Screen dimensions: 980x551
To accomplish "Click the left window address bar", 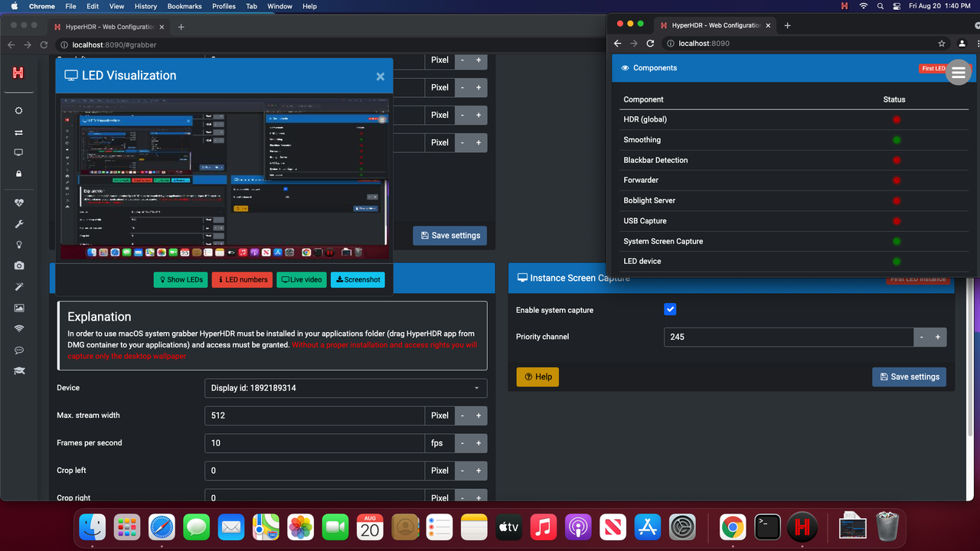I will point(329,45).
